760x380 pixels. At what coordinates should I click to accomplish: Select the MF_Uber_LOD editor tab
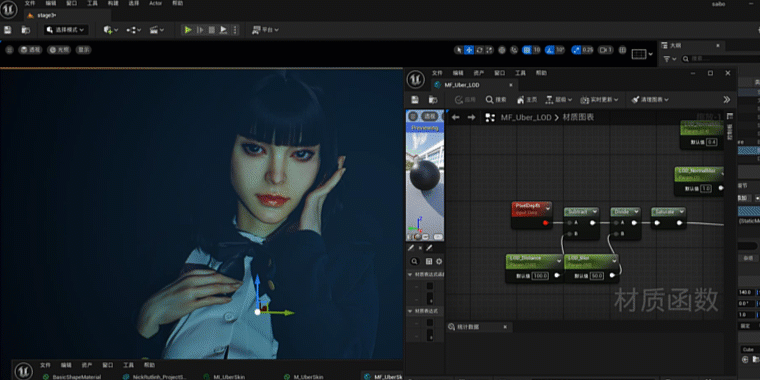(x=461, y=85)
